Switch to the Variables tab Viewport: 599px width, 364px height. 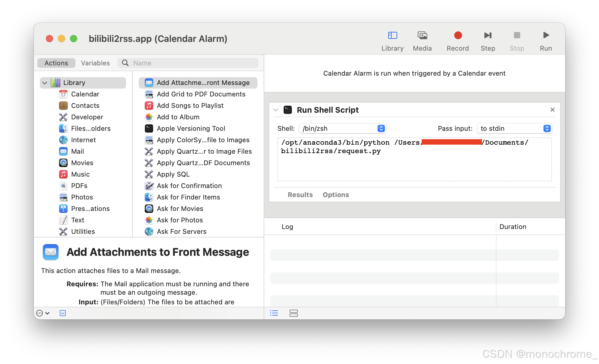point(95,63)
